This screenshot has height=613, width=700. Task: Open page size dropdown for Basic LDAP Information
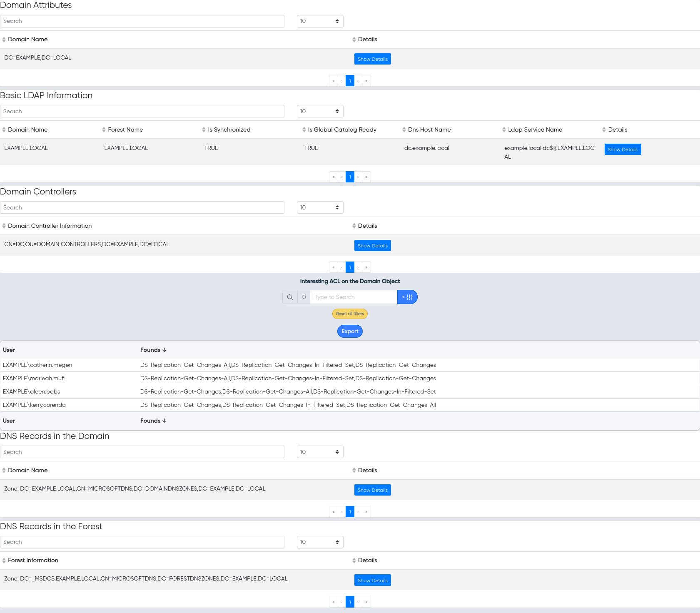pyautogui.click(x=320, y=112)
